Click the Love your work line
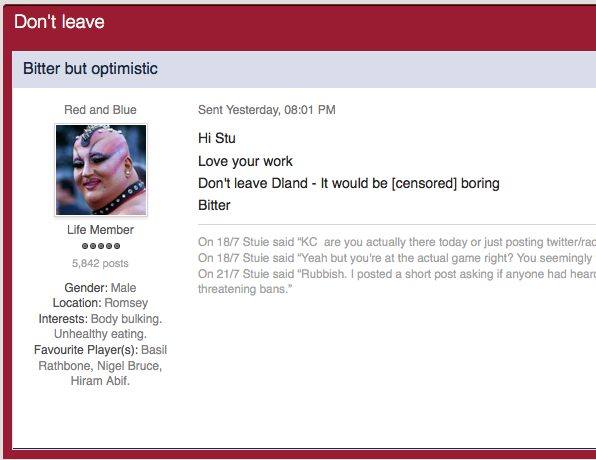Screen dimensions: 596x460 245,161
